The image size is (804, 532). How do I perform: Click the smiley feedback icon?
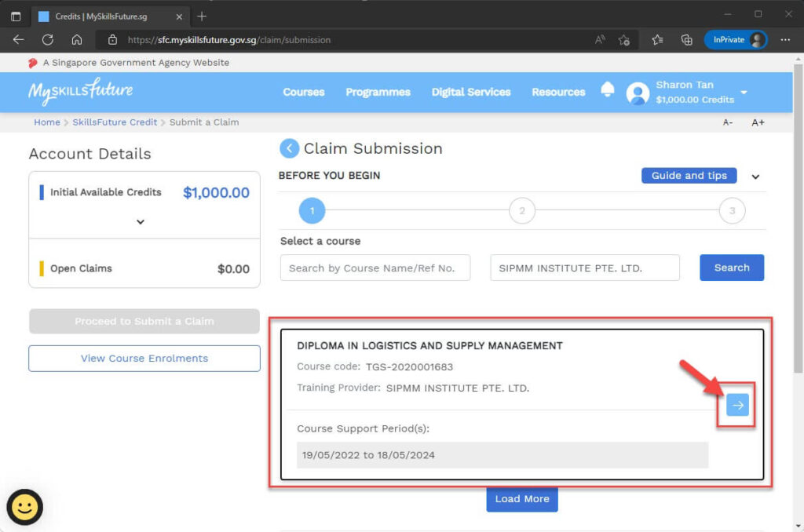[26, 508]
